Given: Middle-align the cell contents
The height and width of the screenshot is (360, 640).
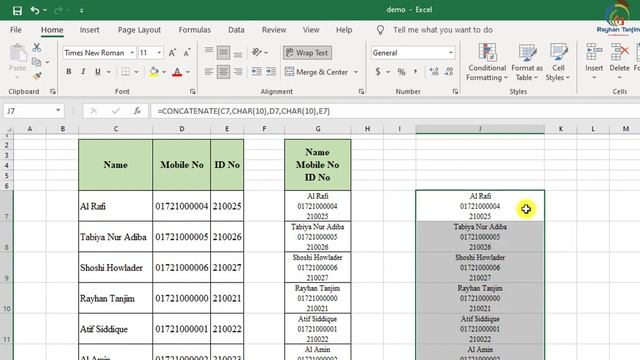Looking at the screenshot, I should 223,52.
